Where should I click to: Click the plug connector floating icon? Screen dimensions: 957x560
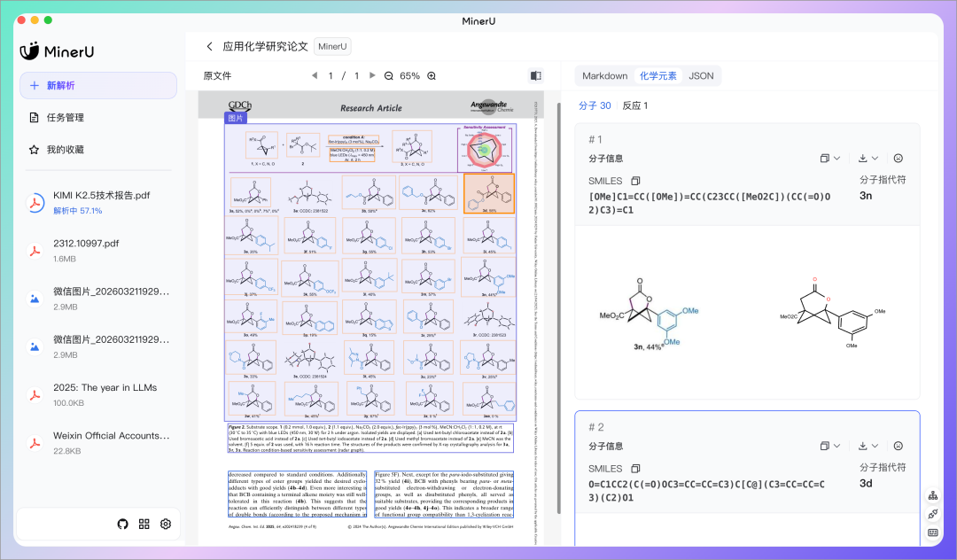click(x=933, y=514)
